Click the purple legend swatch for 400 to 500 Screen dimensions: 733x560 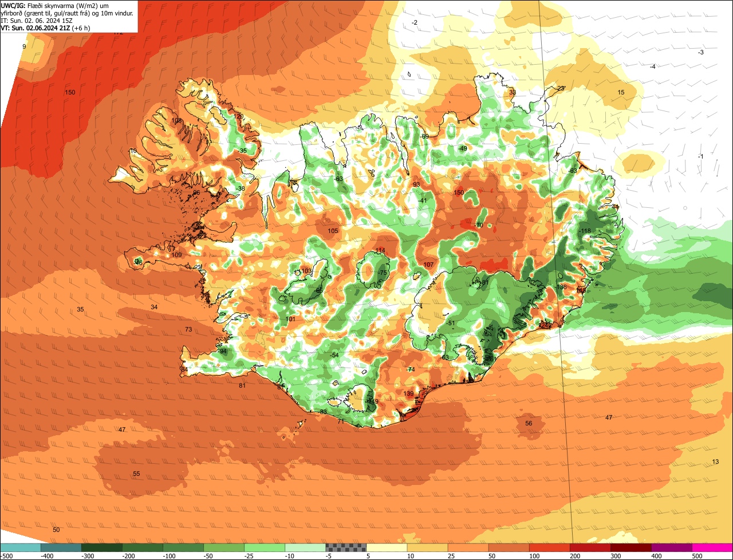click(671, 547)
